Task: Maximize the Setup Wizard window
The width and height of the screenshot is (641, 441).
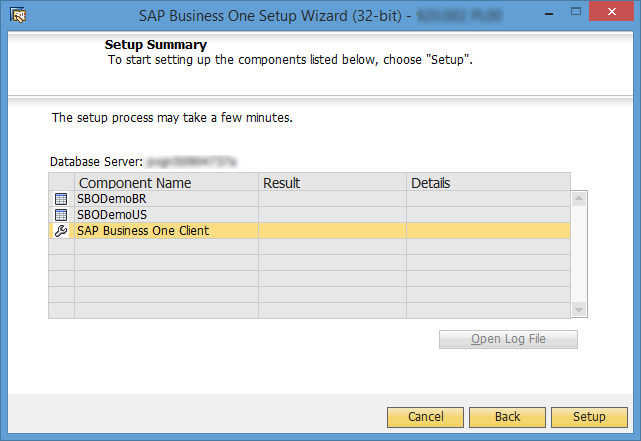Action: click(x=576, y=12)
